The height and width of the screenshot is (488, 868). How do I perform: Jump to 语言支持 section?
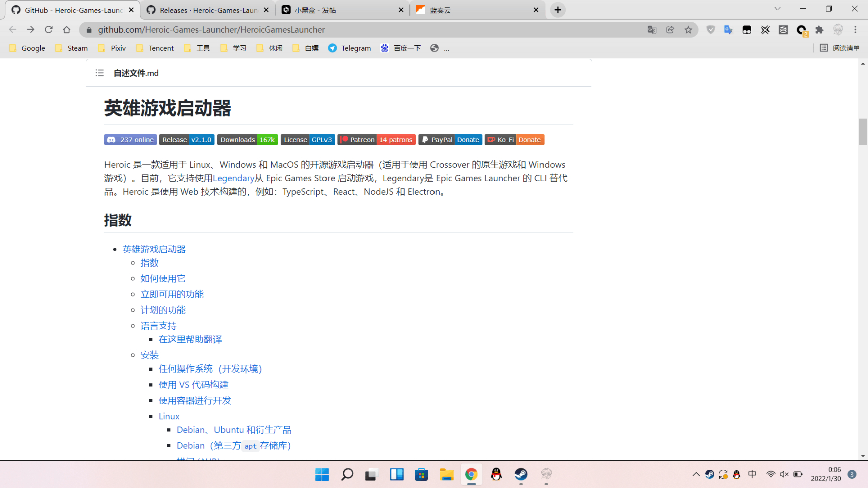point(159,326)
